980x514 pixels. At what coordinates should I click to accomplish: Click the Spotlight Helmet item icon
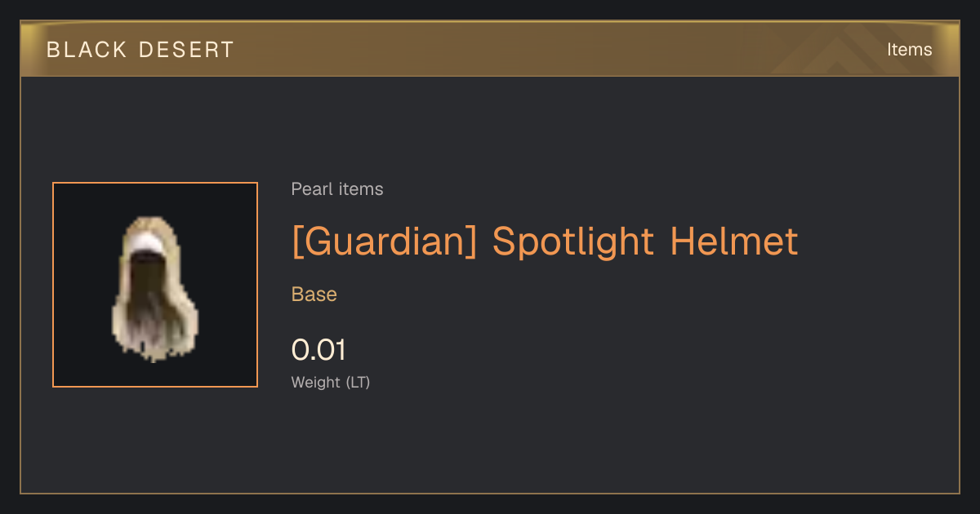coord(154,289)
